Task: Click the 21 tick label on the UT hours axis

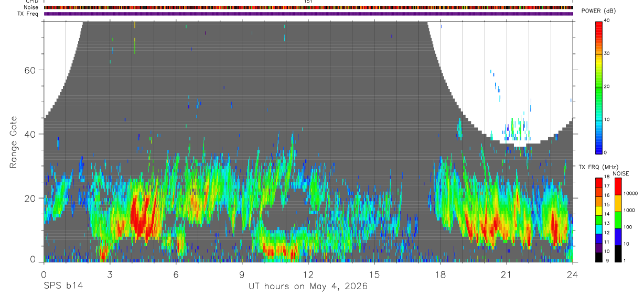Action: tap(507, 274)
